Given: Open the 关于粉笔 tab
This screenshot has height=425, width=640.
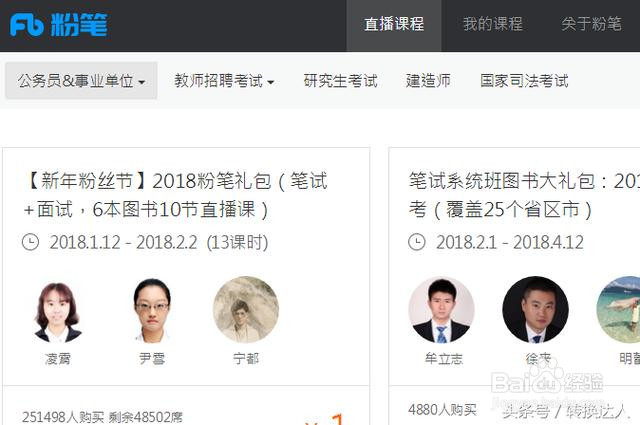Looking at the screenshot, I should [591, 25].
